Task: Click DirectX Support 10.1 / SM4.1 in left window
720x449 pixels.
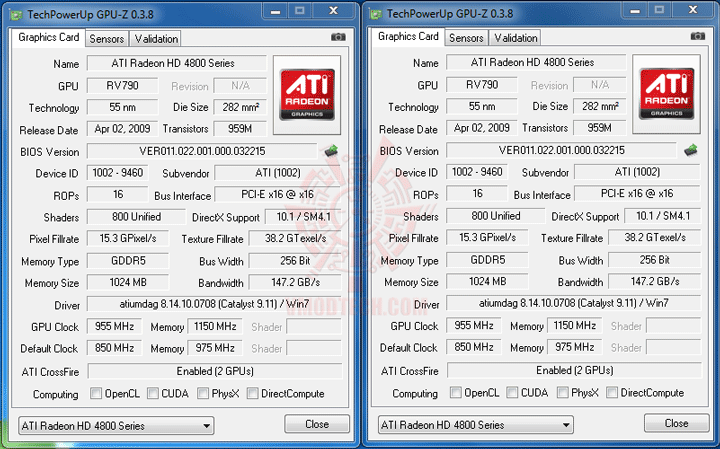Action: click(304, 217)
